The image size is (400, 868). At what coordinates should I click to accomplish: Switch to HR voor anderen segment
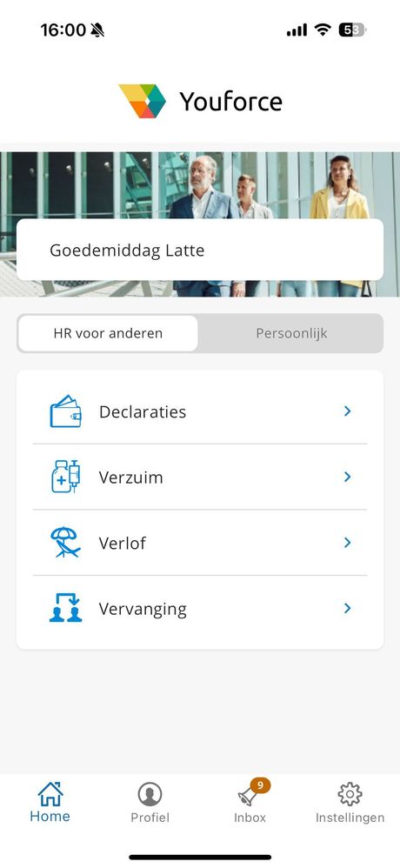108,333
